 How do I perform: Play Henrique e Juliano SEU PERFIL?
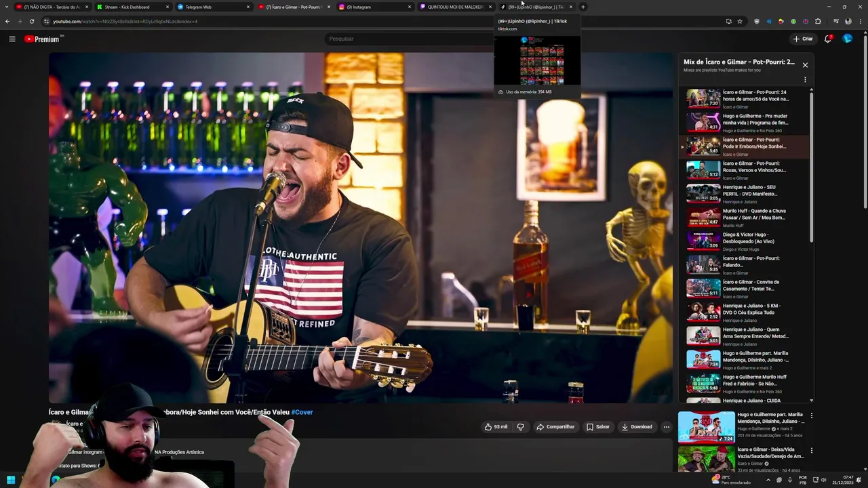(745, 193)
